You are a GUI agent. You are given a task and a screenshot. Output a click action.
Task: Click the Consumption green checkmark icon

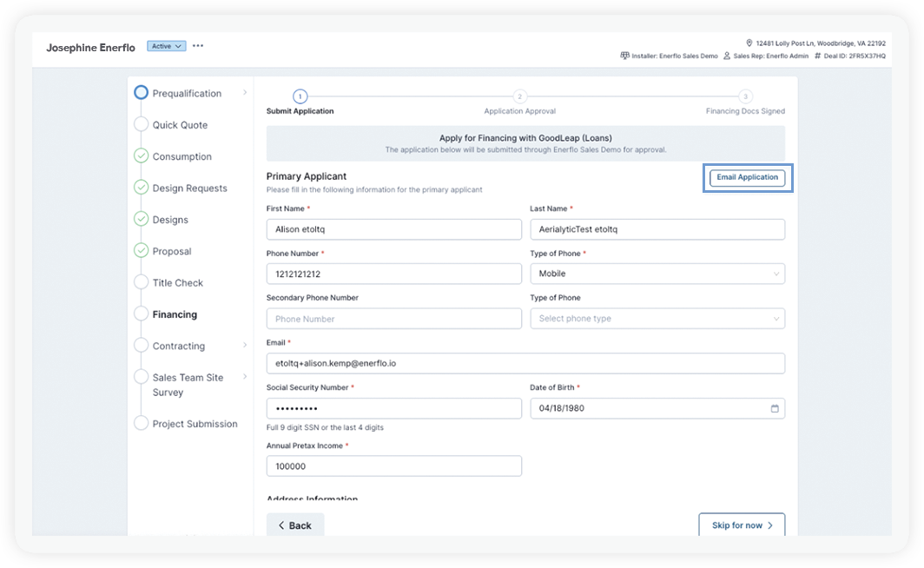click(141, 155)
